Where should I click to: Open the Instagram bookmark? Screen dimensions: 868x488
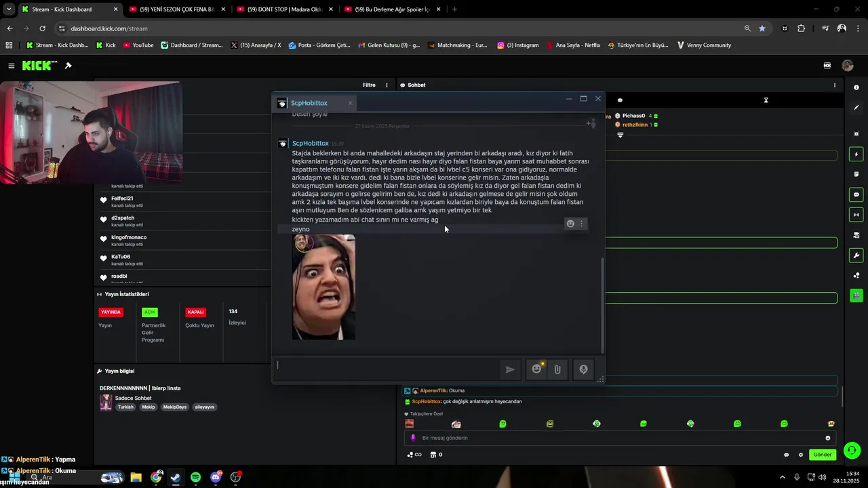click(x=518, y=45)
